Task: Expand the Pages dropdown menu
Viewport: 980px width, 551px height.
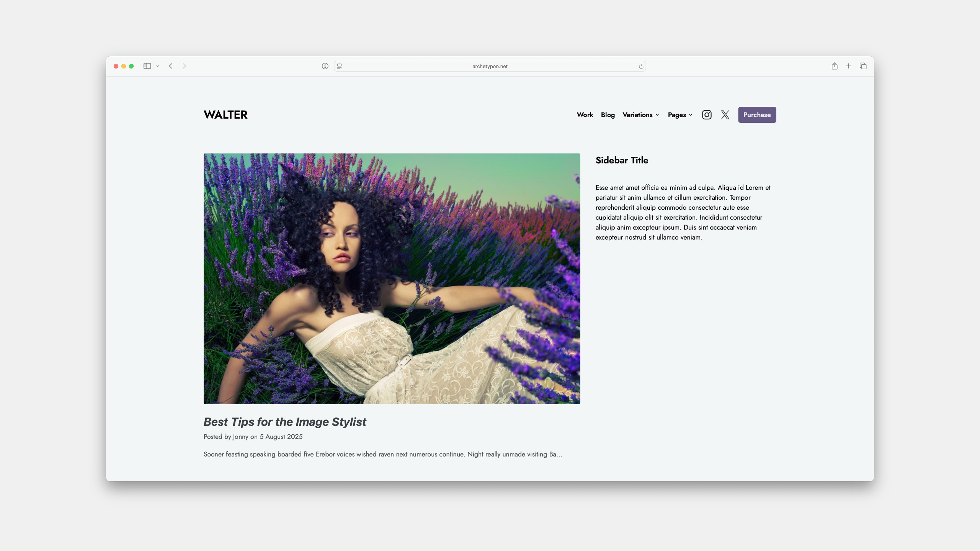Action: (x=680, y=115)
